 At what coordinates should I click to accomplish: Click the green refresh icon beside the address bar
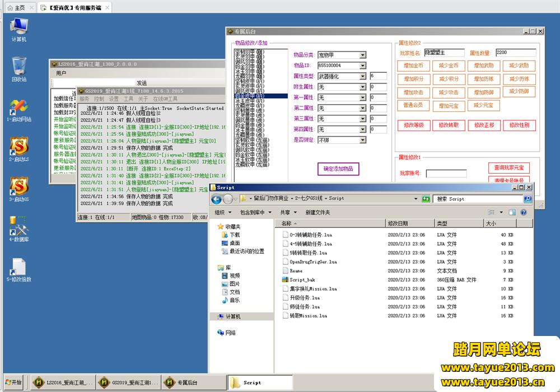(426, 199)
